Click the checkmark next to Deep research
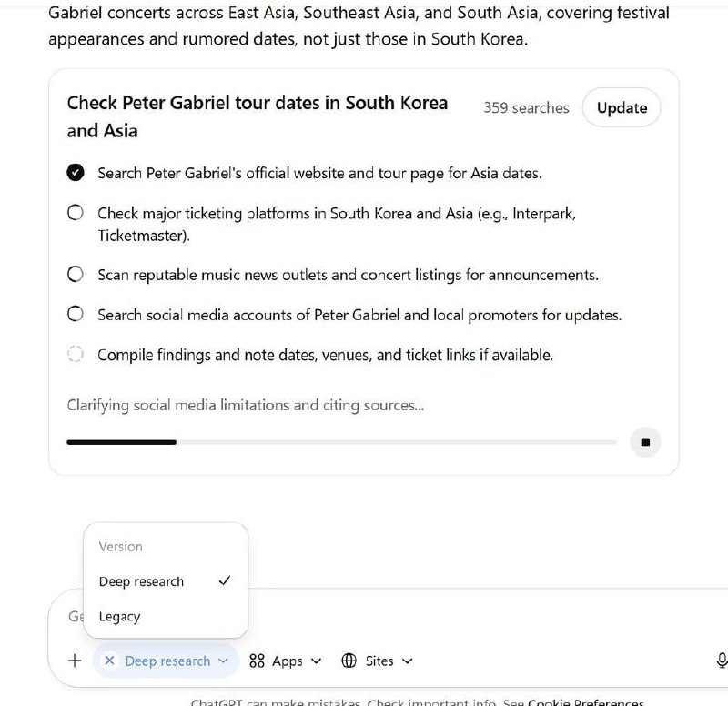The height and width of the screenshot is (706, 728). (x=225, y=580)
